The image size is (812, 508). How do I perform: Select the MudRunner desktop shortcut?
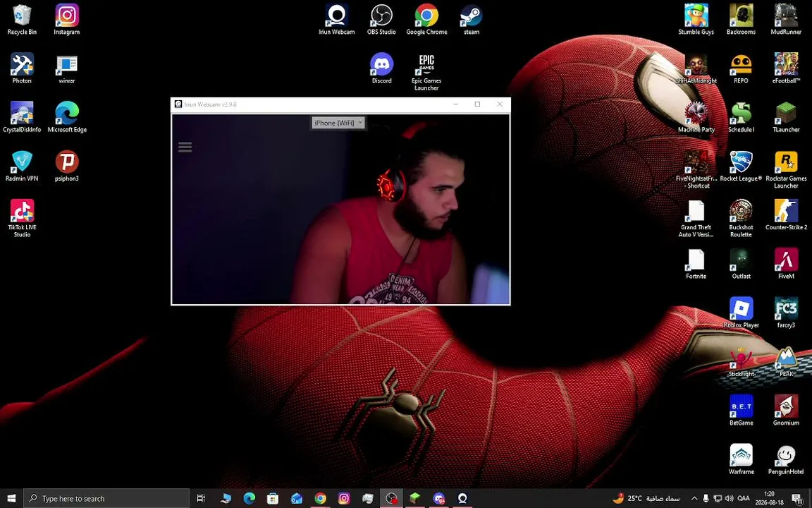[x=786, y=20]
